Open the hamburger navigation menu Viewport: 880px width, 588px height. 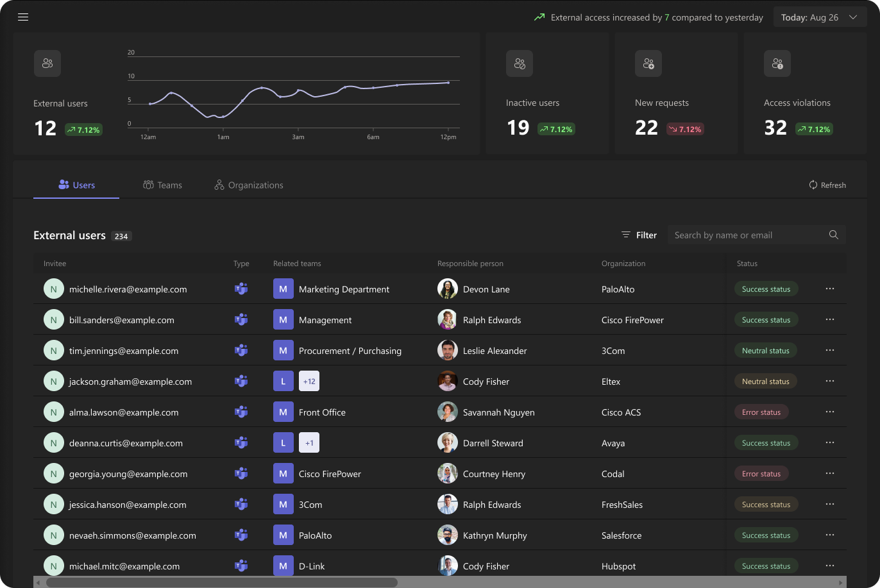coord(23,17)
